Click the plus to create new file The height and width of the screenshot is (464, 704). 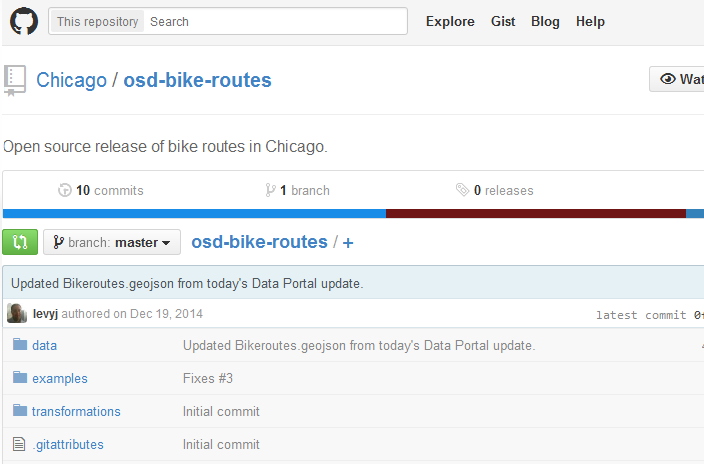[348, 242]
